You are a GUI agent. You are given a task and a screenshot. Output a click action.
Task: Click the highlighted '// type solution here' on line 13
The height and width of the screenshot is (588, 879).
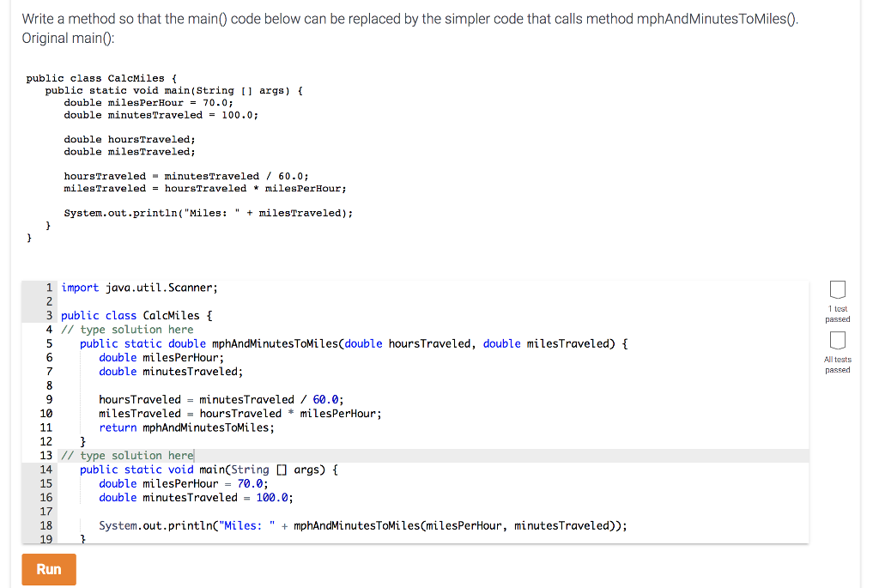coord(127,456)
